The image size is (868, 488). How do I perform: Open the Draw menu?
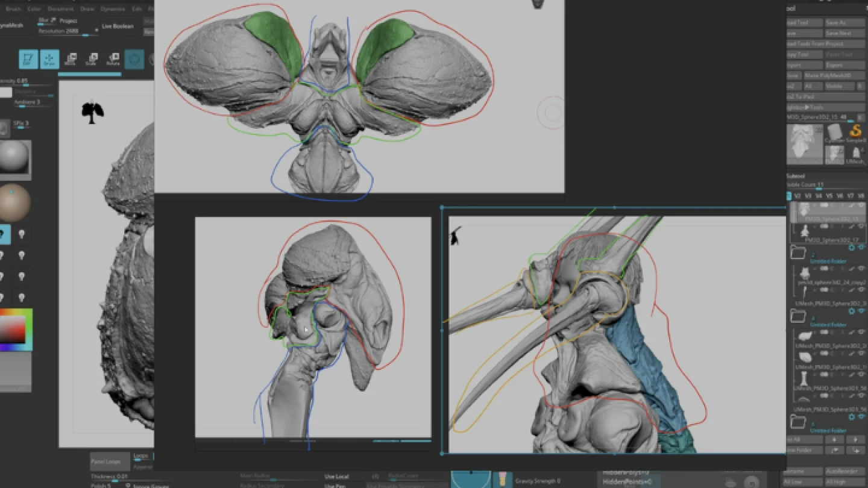[x=87, y=9]
